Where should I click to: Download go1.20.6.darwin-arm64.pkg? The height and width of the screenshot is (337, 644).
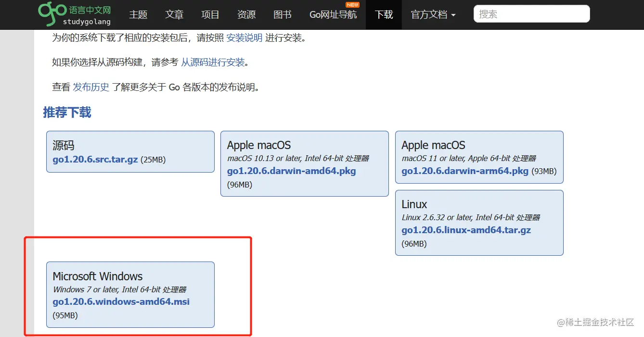coord(465,171)
